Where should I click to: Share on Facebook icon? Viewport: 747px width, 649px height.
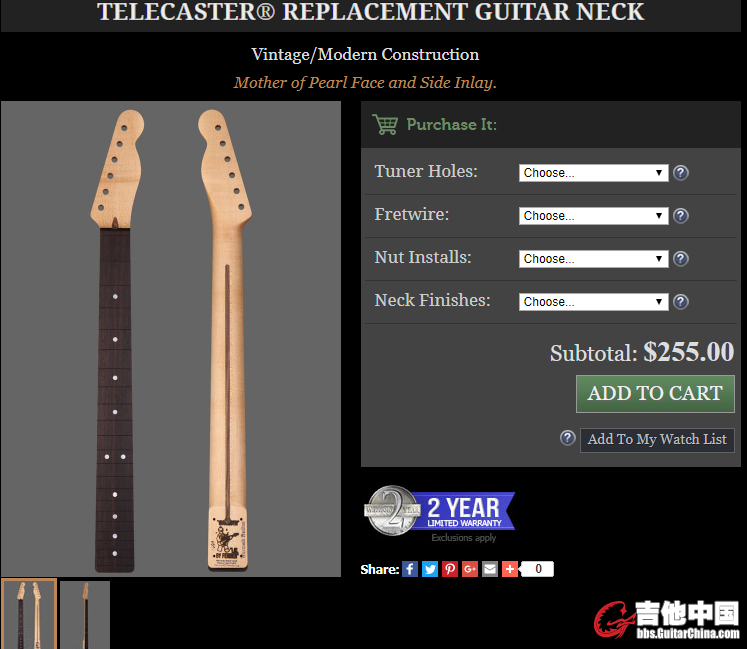click(x=410, y=569)
